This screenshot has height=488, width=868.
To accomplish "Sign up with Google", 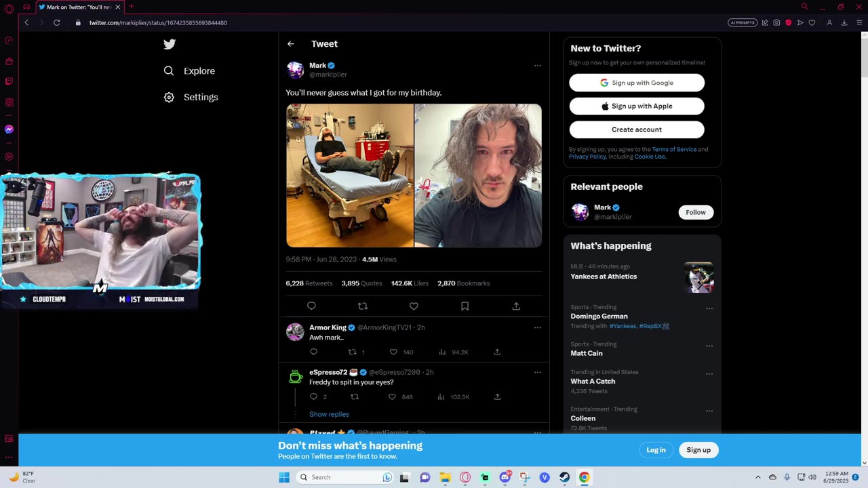I will (x=637, y=83).
